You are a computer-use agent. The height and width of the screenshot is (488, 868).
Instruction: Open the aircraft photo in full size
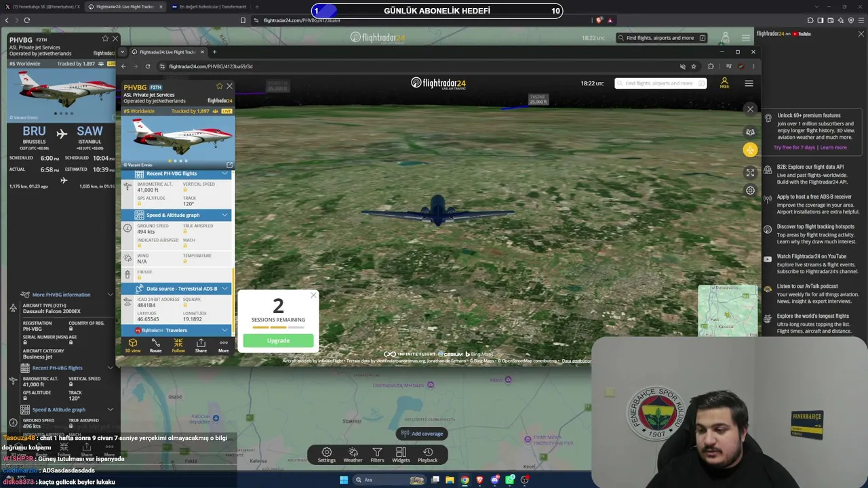coord(229,165)
